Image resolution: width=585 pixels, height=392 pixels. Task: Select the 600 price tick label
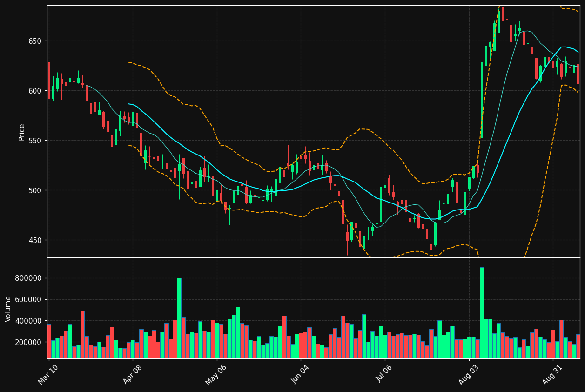click(x=35, y=91)
